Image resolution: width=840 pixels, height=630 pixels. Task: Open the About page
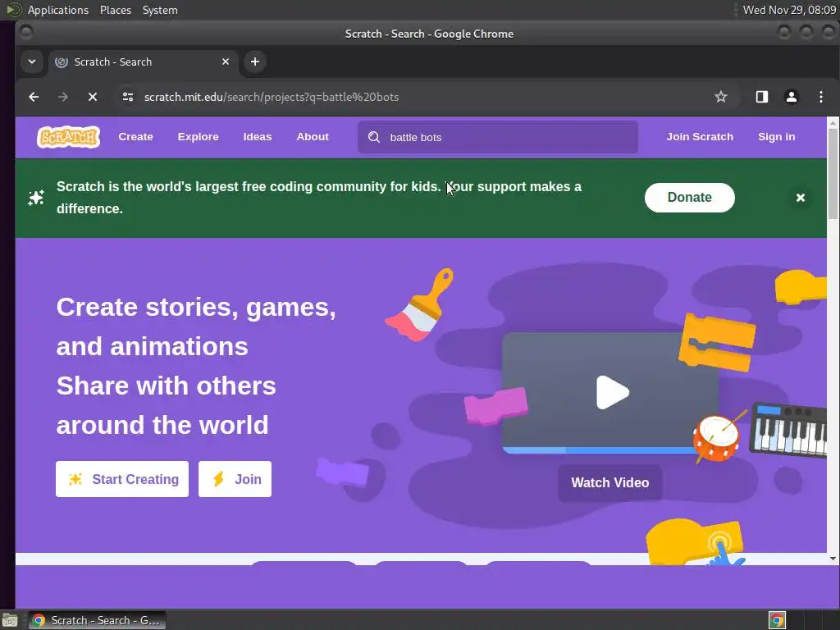point(313,137)
